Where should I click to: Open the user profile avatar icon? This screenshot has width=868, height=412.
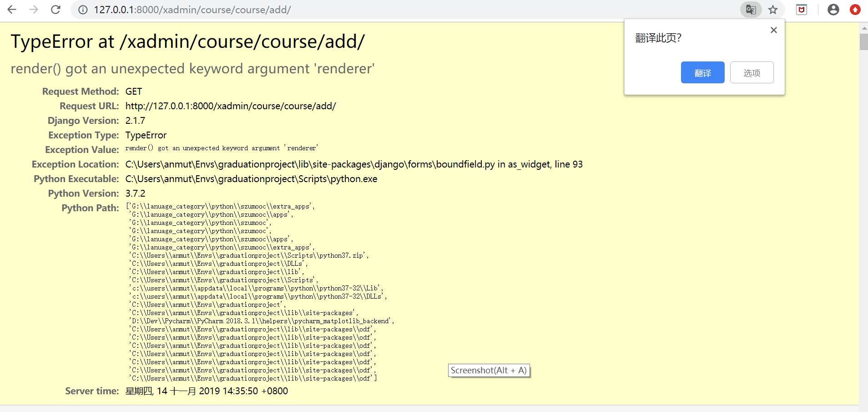pyautogui.click(x=833, y=10)
